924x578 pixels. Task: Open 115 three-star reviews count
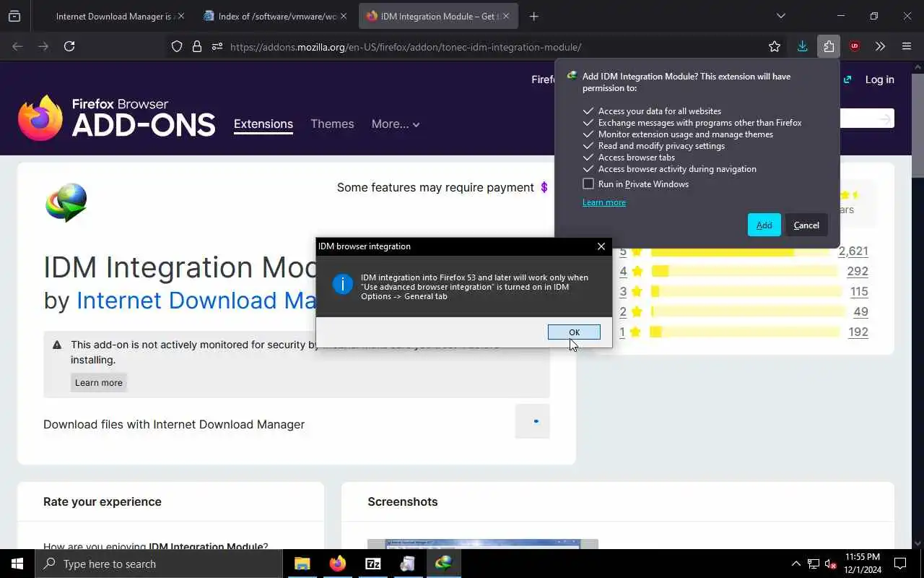[859, 292]
